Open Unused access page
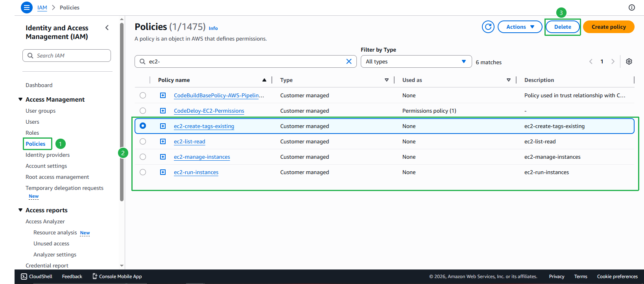Image resolution: width=644 pixels, height=284 pixels. [51, 243]
